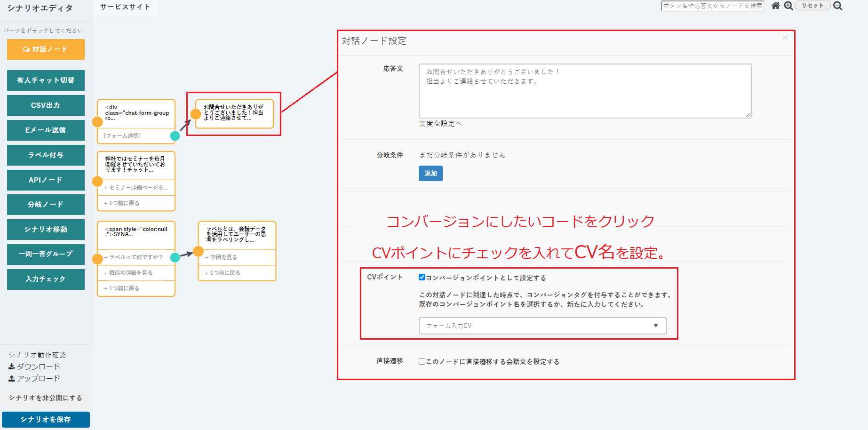Click the orange input connector on the お問合せ node

pyautogui.click(x=196, y=114)
